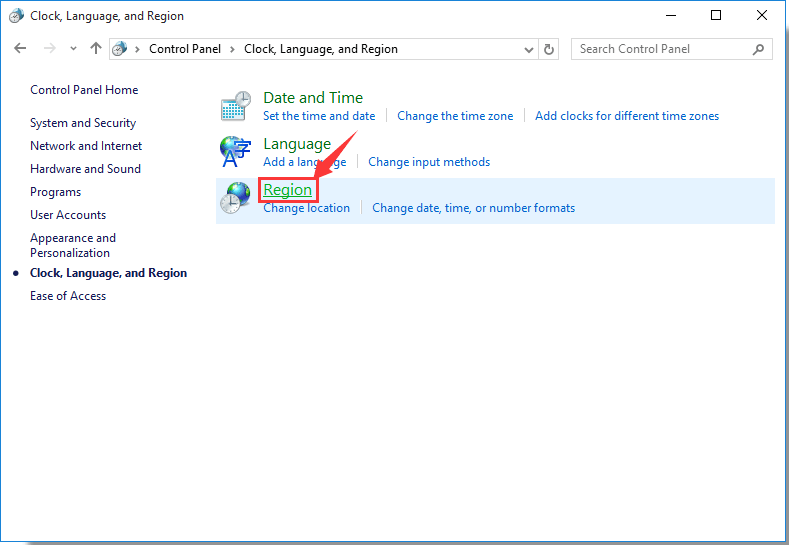Click the search magnifier icon

click(x=759, y=49)
